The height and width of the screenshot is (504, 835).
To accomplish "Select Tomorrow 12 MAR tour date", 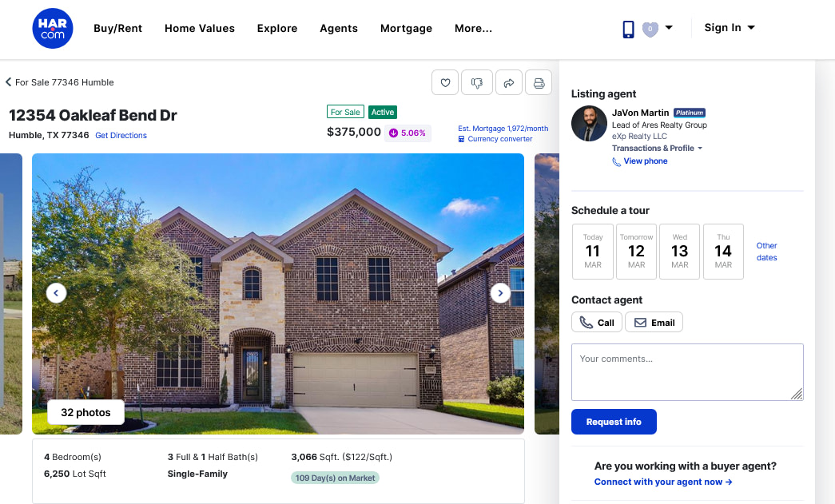I will point(636,252).
